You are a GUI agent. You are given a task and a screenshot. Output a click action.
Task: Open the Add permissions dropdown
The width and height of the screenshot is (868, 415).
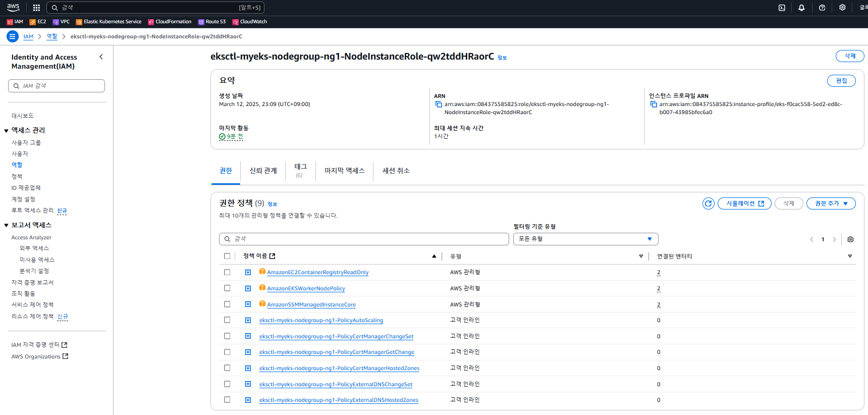831,203
